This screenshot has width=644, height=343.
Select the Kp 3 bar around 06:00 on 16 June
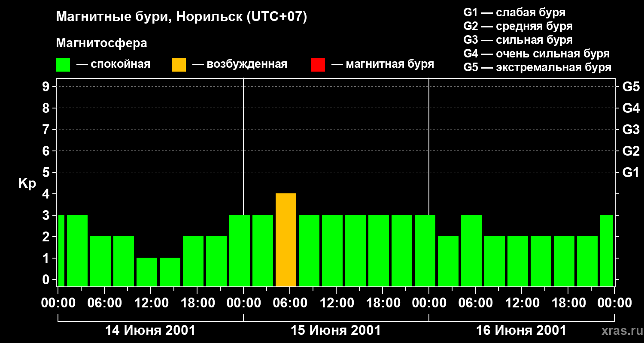pos(471,250)
